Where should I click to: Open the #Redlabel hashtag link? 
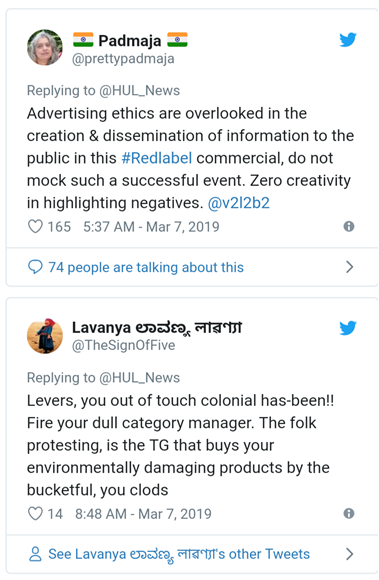coord(157,158)
